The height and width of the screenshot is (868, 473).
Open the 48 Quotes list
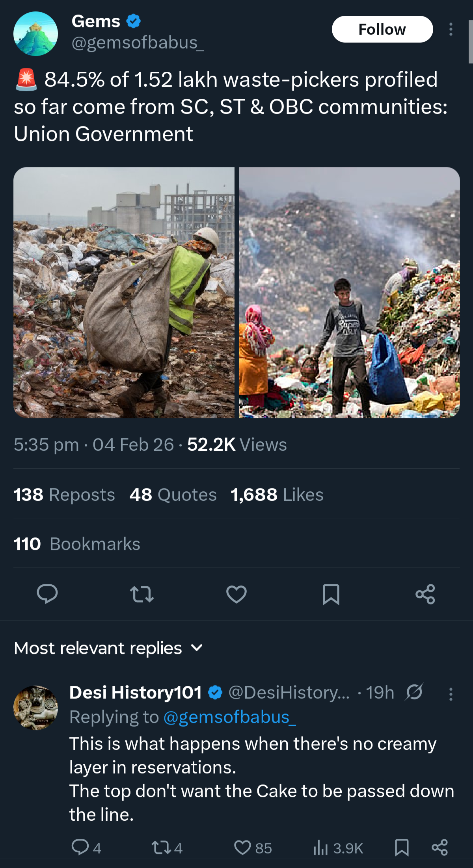pyautogui.click(x=173, y=494)
